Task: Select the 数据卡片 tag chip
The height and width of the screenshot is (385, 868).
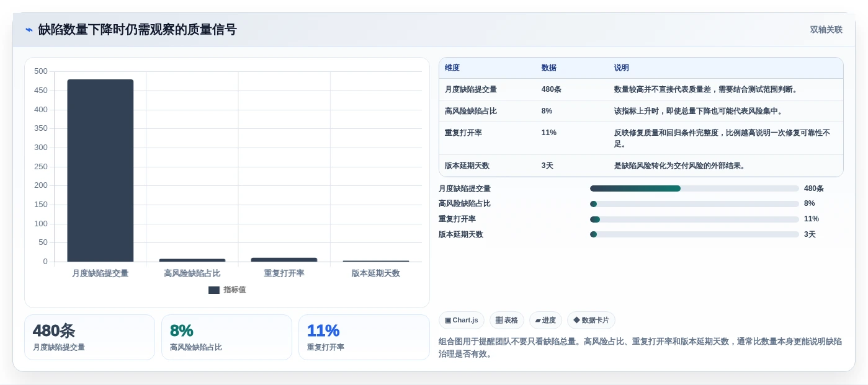Action: click(x=591, y=321)
